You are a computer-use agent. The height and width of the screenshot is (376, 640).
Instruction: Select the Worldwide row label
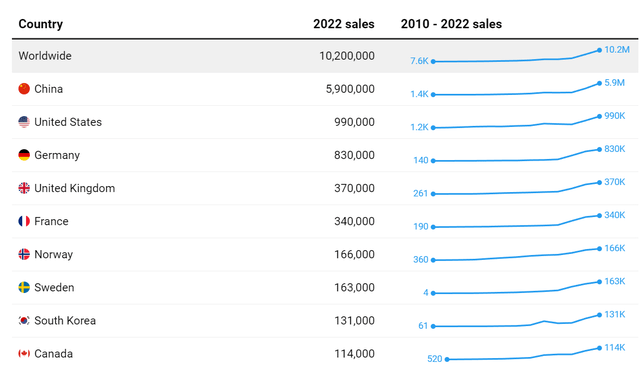click(x=45, y=56)
